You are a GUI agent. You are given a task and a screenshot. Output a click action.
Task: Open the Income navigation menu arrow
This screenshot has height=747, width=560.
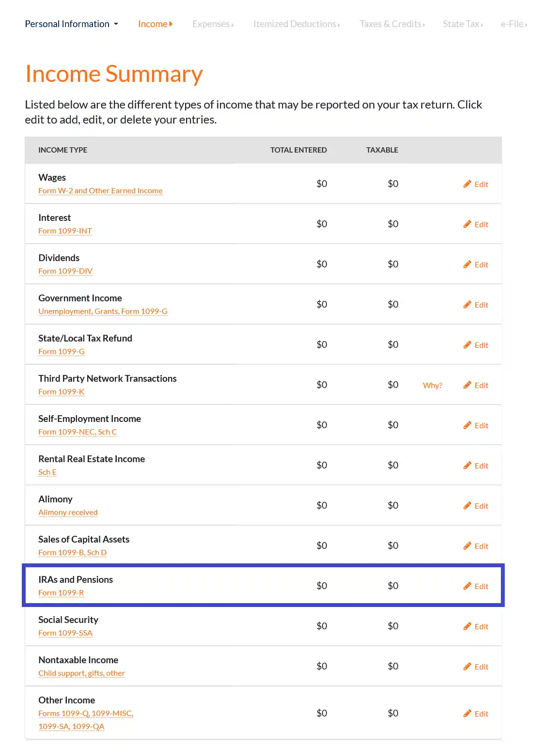click(x=171, y=24)
